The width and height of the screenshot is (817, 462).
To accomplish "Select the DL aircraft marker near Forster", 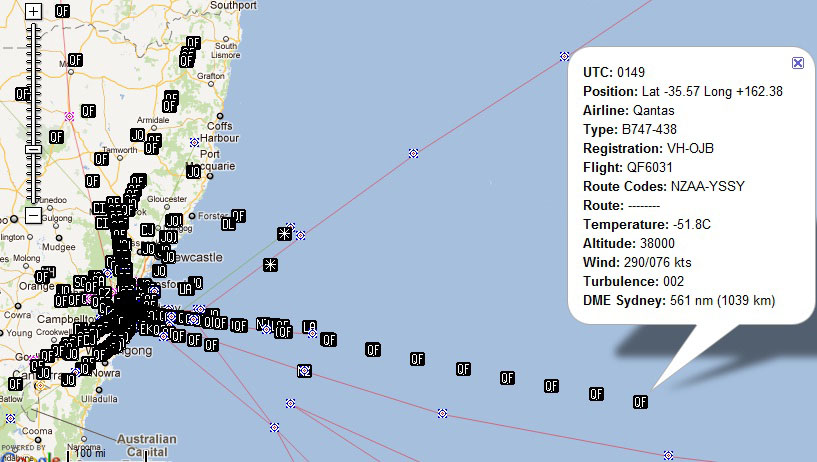I will tap(228, 224).
